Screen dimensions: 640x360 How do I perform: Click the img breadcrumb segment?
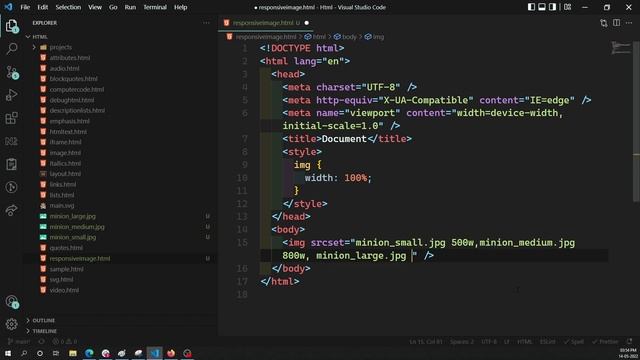374,37
